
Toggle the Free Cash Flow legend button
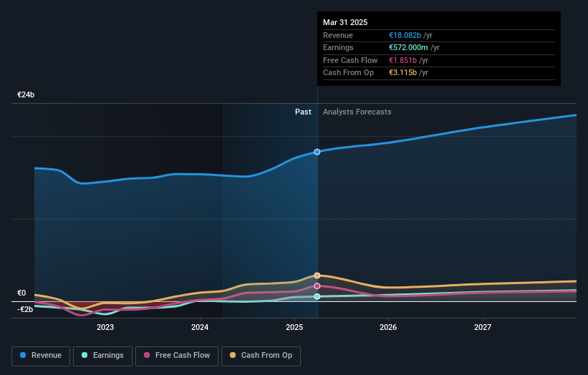[177, 356]
